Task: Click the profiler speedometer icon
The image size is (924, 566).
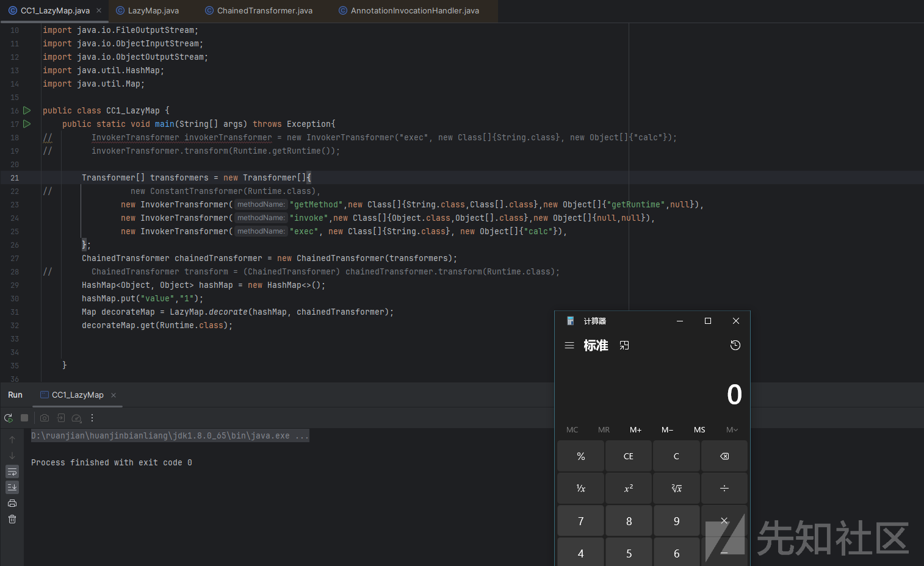Action: pyautogui.click(x=76, y=418)
